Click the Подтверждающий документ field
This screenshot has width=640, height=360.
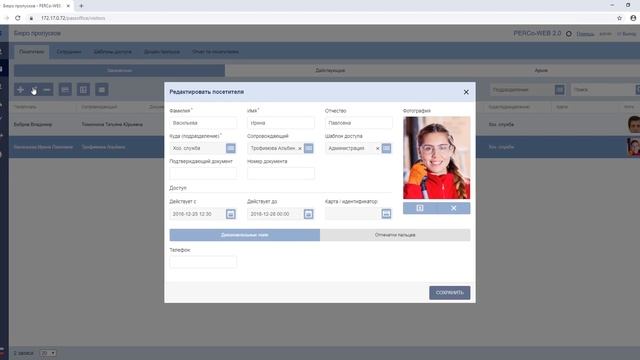(x=203, y=173)
